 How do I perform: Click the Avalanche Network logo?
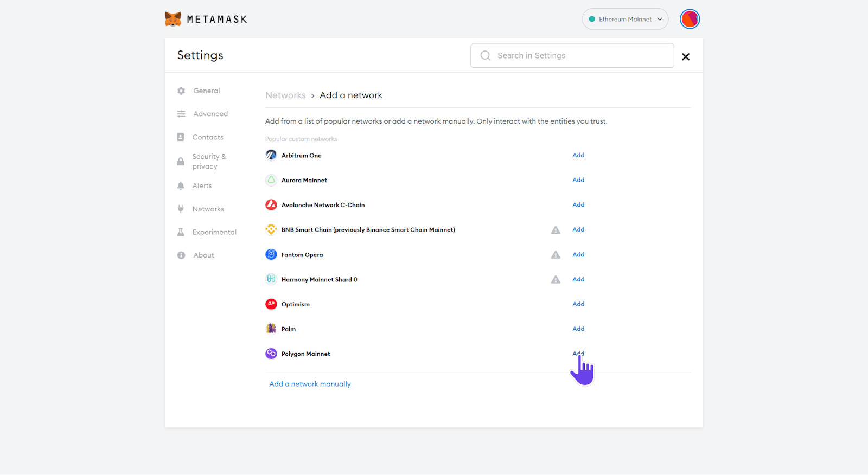[271, 205]
